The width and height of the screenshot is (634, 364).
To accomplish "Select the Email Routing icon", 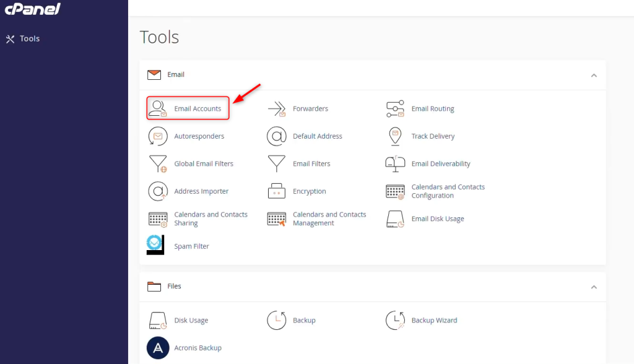I will coord(395,108).
